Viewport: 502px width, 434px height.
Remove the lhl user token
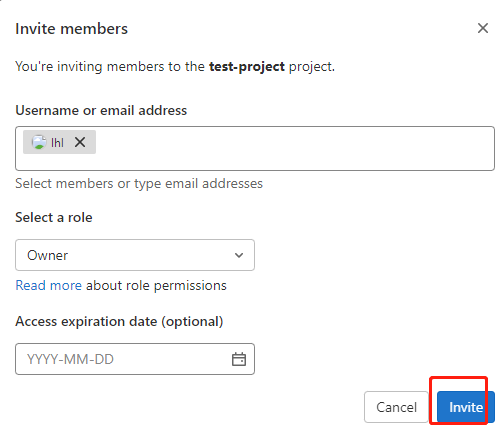click(80, 142)
